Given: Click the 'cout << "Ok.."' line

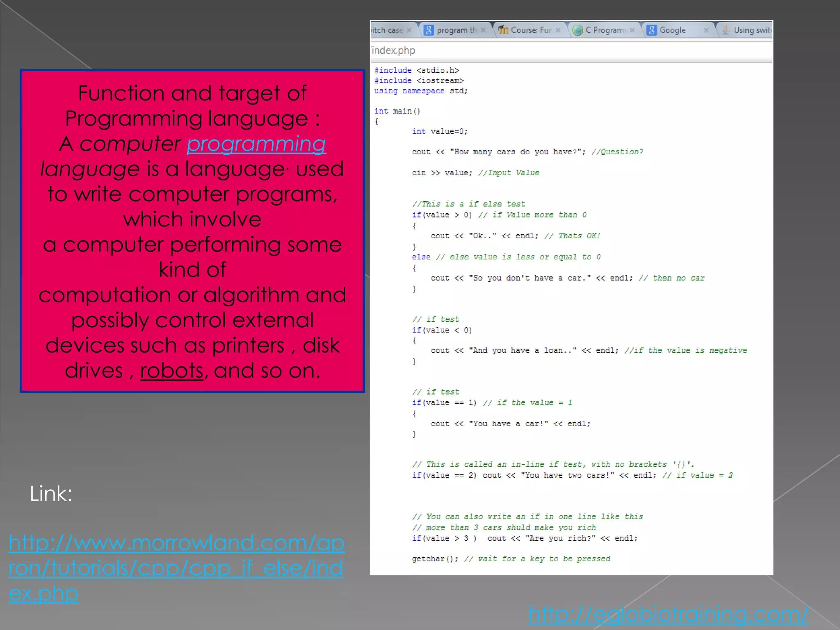Looking at the screenshot, I should [516, 236].
